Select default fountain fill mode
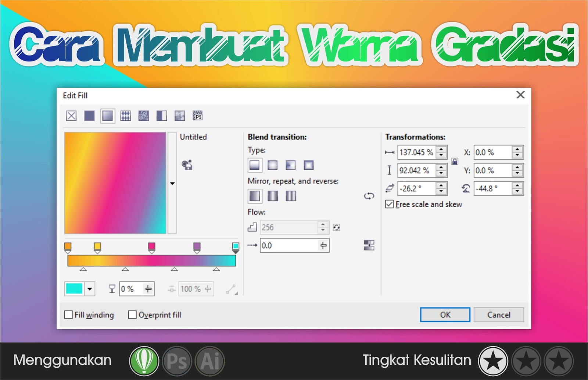The image size is (588, 380). [254, 196]
